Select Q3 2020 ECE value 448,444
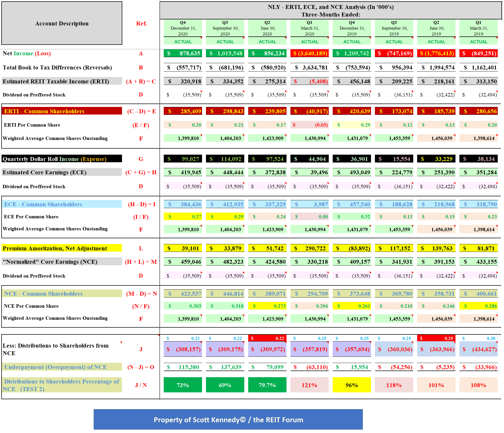This screenshot has height=433, width=504. point(225,172)
